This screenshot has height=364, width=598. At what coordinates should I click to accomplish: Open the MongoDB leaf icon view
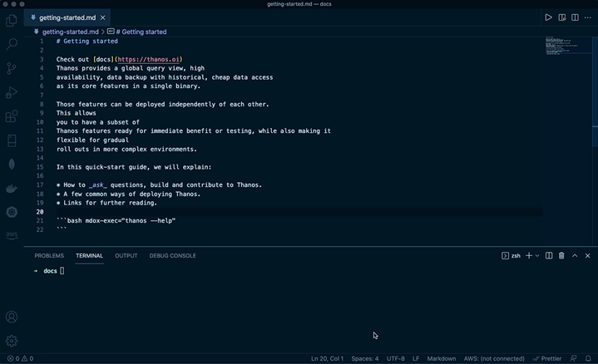12,165
